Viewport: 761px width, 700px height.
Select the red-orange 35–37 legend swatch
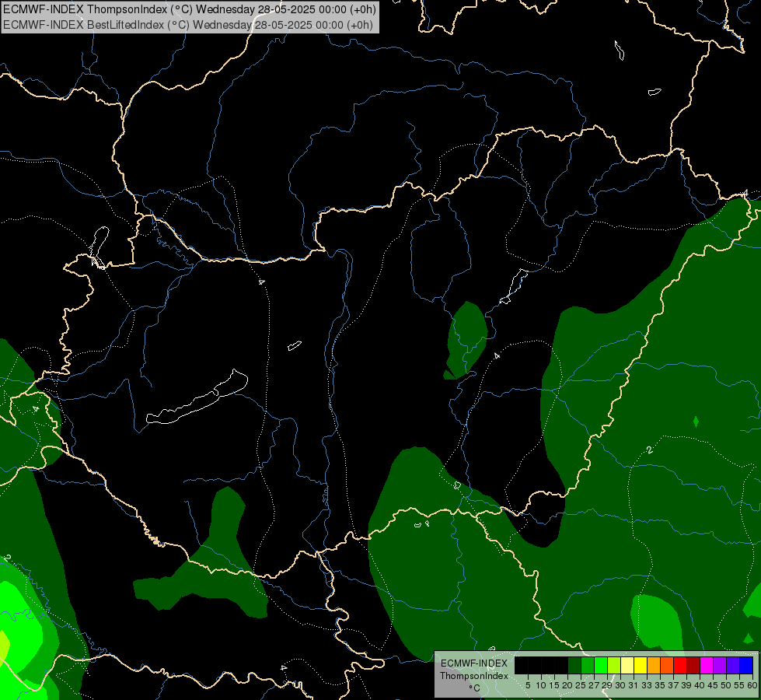point(667,665)
